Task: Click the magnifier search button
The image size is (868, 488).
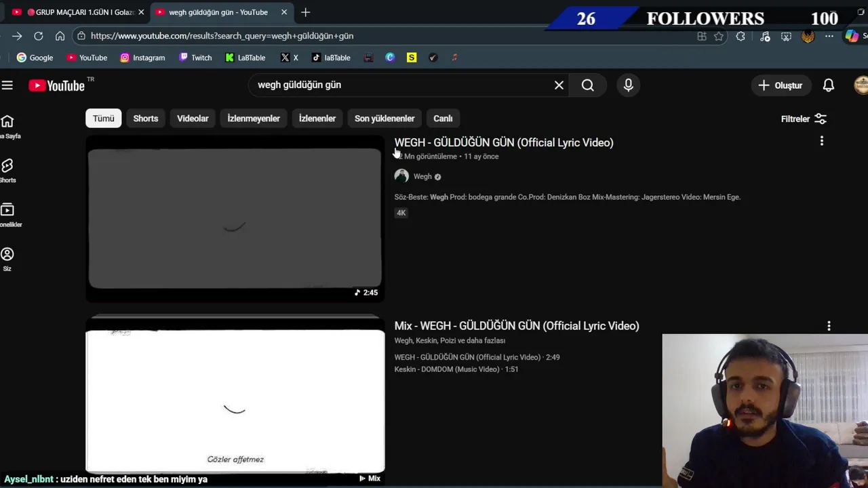Action: pyautogui.click(x=588, y=85)
